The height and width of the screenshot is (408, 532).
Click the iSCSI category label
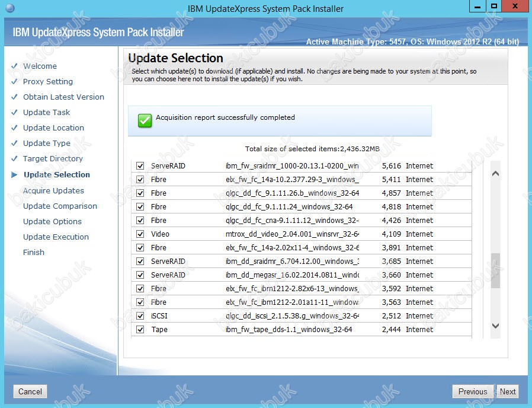tap(159, 315)
